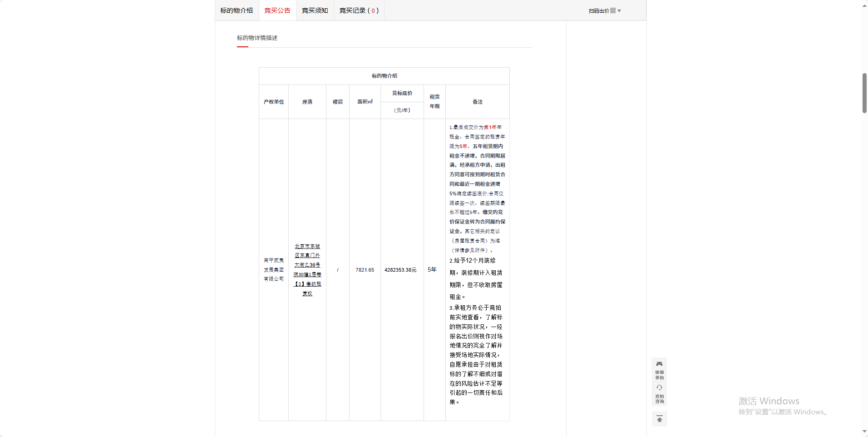The width and height of the screenshot is (868, 437).
Task: Click the gamepad 体验参拍 icon
Action: point(659,364)
